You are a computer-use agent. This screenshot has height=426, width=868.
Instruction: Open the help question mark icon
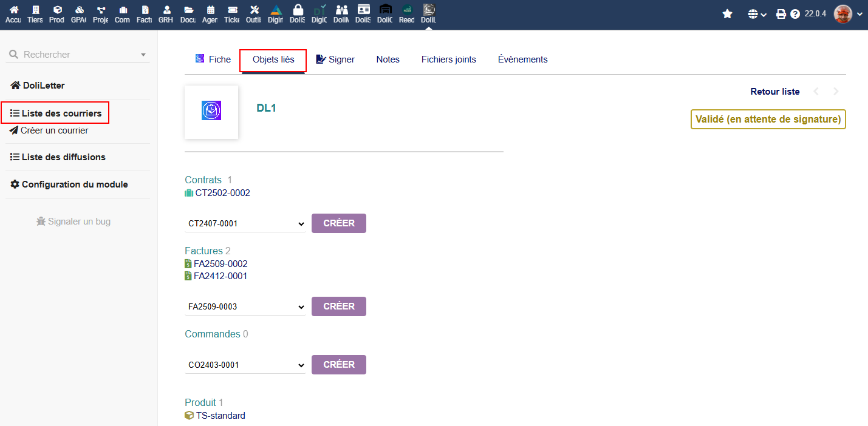tap(795, 14)
